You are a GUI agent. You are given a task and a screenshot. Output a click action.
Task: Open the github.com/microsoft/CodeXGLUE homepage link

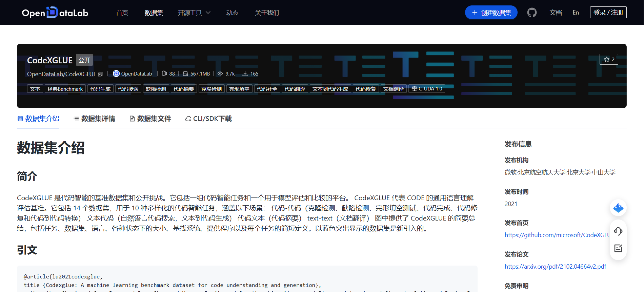(557, 235)
